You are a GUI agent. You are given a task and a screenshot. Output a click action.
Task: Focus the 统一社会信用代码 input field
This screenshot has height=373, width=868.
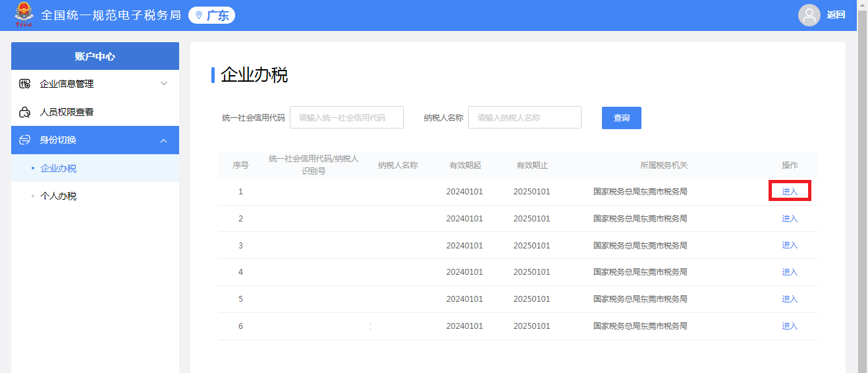point(346,117)
